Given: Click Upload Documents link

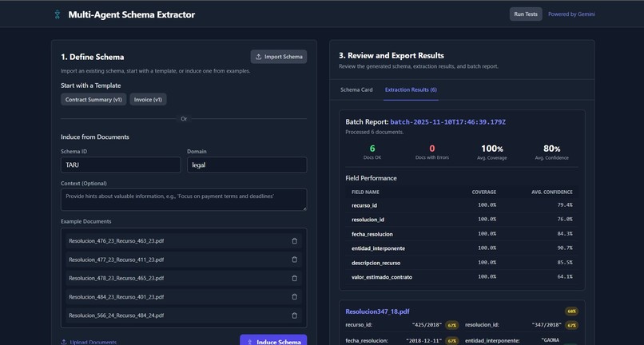Looking at the screenshot, I should 89,342.
